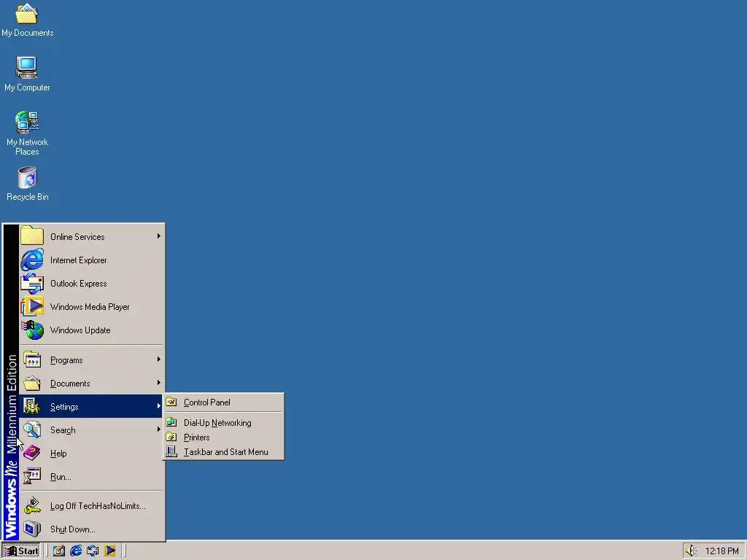Click the Outlook Express menu label
747x560 pixels.
tap(79, 284)
